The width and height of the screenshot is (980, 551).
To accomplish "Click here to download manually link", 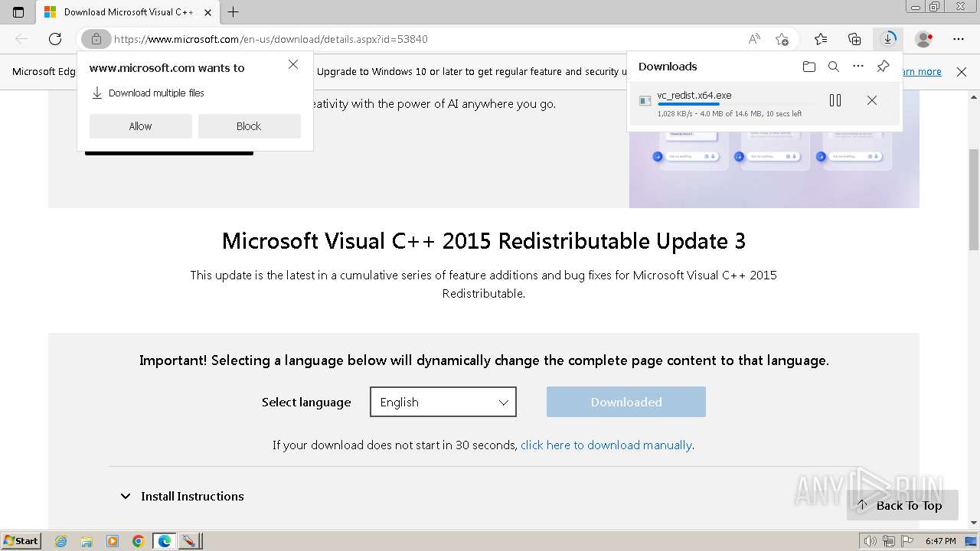I will [606, 445].
